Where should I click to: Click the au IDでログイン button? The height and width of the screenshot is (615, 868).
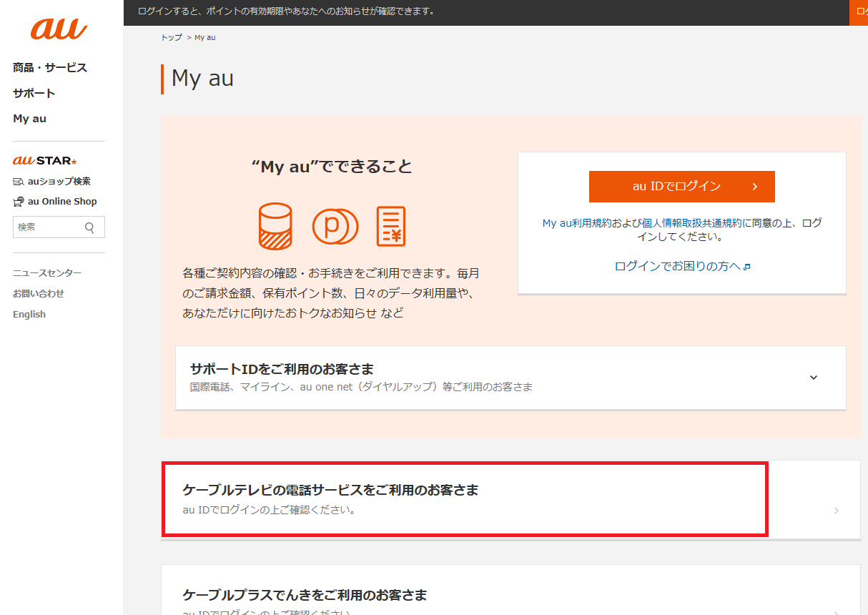click(682, 187)
